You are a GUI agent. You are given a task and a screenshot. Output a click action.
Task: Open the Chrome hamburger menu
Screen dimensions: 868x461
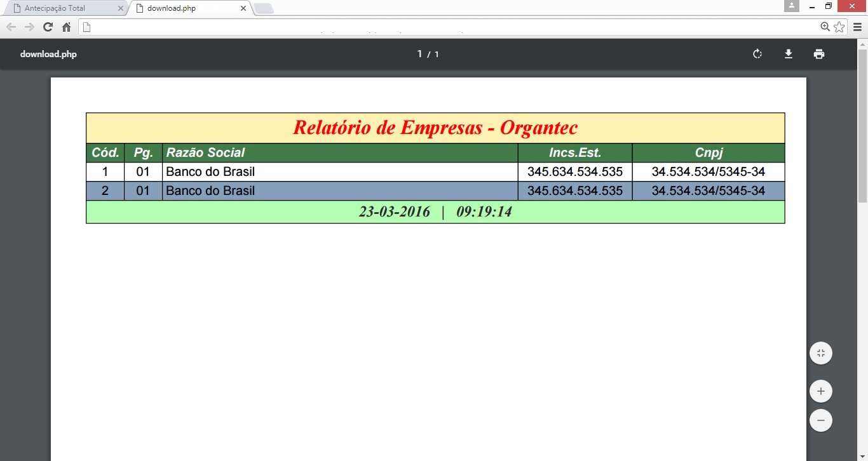pyautogui.click(x=857, y=27)
